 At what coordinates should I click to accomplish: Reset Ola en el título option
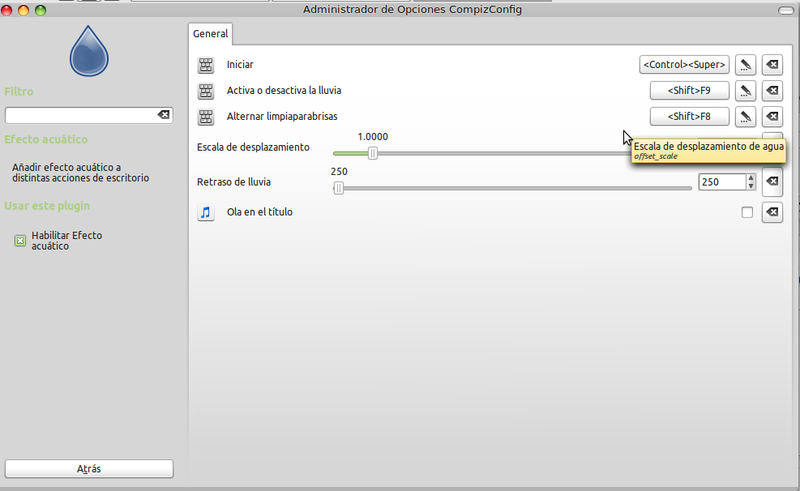pyautogui.click(x=772, y=212)
